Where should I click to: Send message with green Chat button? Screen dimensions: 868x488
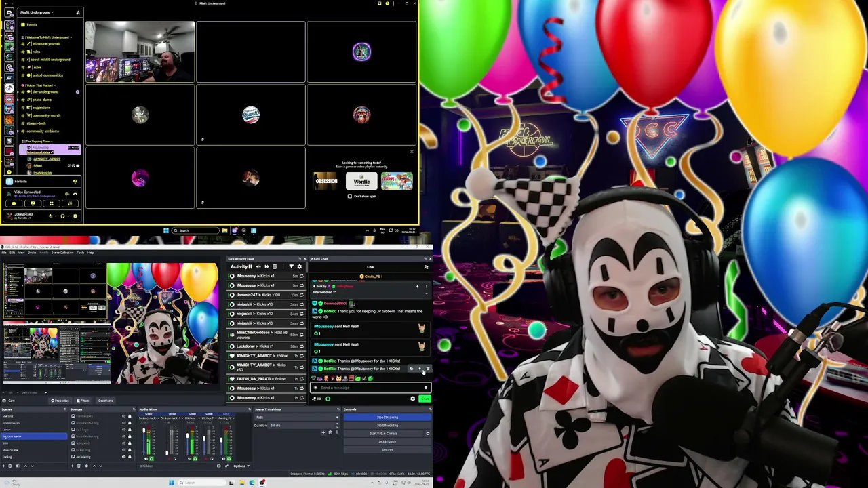click(425, 399)
